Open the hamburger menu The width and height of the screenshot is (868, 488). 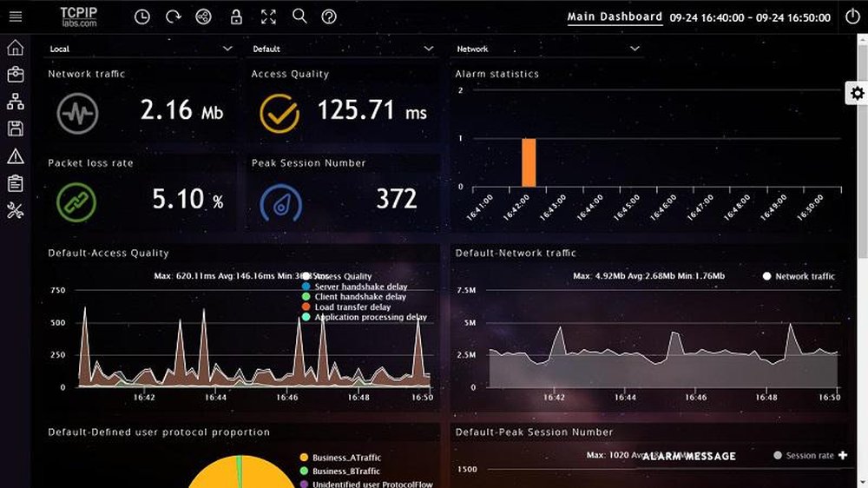[x=16, y=16]
